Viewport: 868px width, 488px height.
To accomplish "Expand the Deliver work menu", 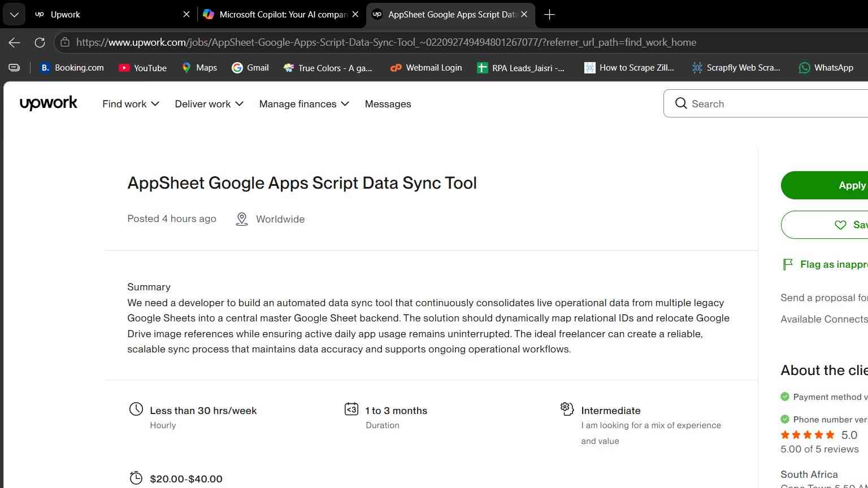I will [209, 104].
